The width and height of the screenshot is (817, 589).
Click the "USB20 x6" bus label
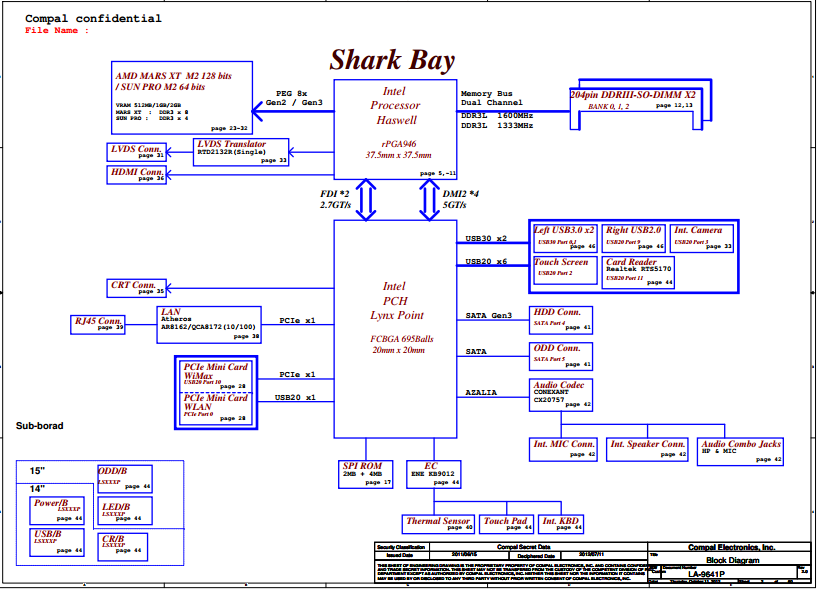(486, 261)
